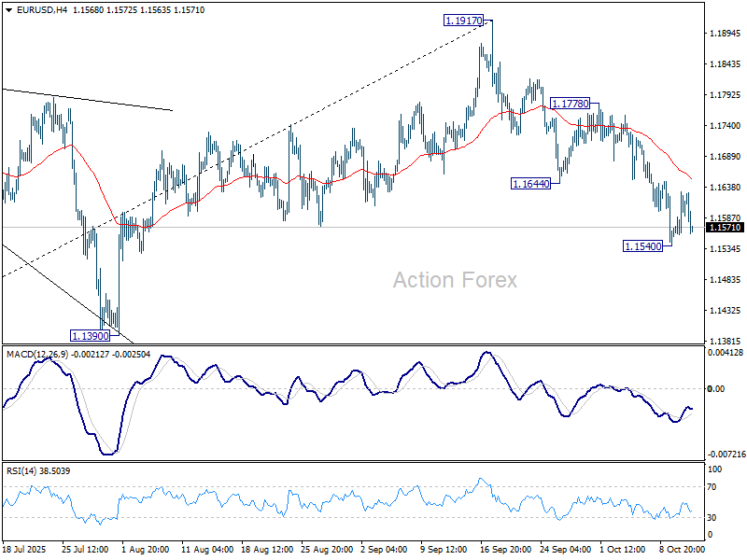The image size is (747, 560).
Task: Click the 1.18980 level on price axis
Action: 725,34
